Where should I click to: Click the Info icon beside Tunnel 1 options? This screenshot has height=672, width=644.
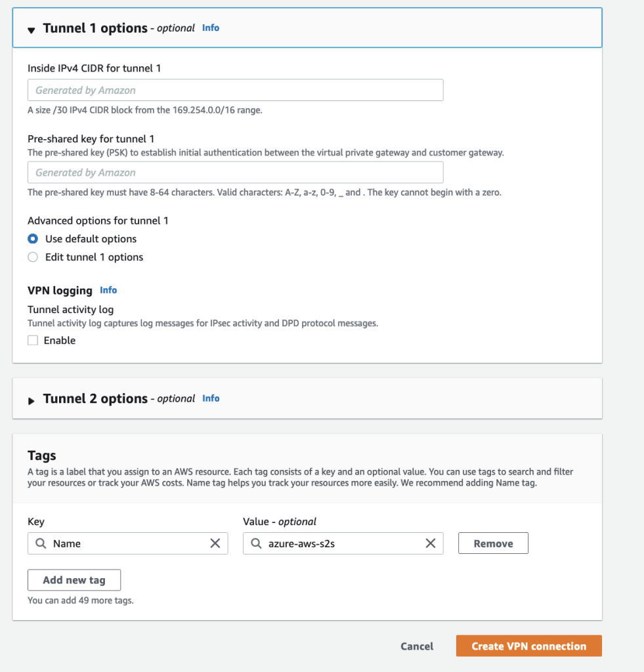(210, 28)
